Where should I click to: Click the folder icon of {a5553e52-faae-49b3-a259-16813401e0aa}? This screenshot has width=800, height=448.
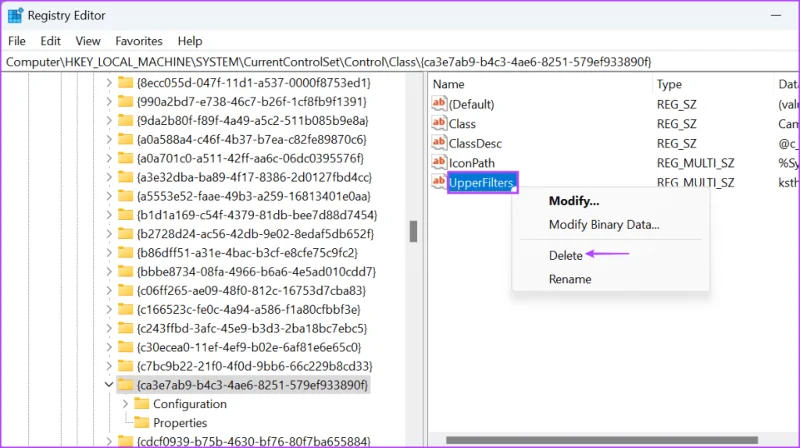(125, 196)
